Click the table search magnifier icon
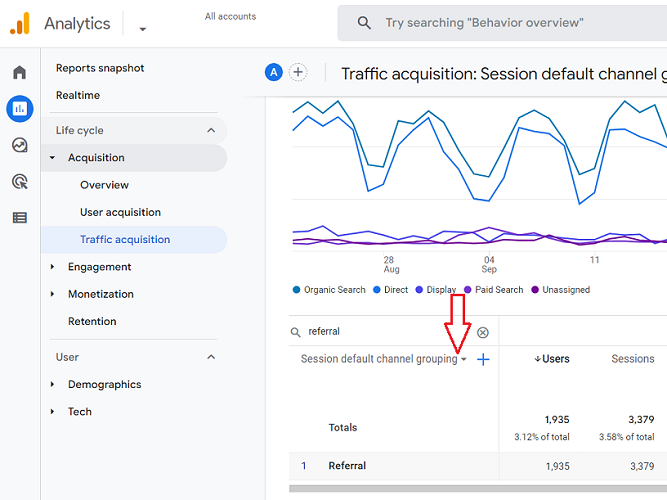Image resolution: width=667 pixels, height=500 pixels. (296, 332)
